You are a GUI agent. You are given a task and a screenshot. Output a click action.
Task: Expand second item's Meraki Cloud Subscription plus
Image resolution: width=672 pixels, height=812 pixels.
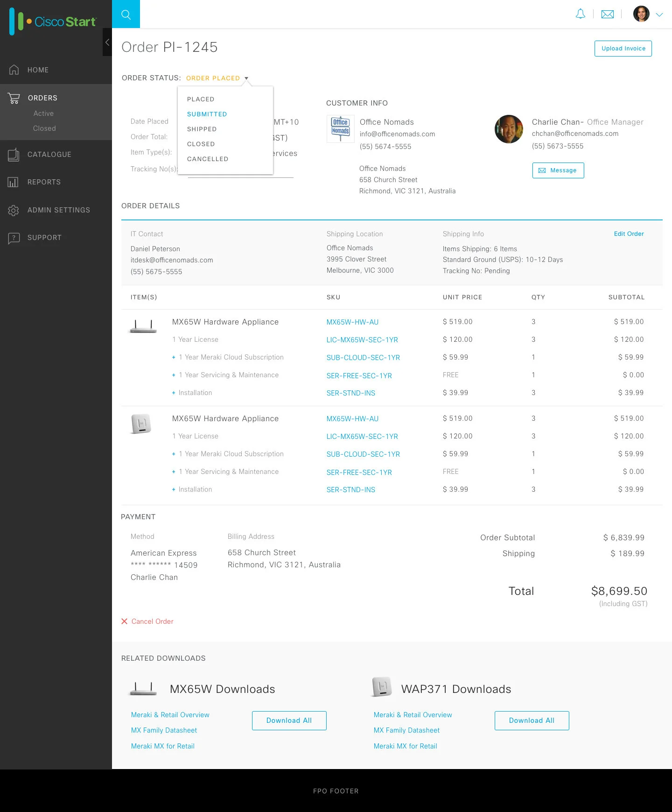(x=174, y=454)
